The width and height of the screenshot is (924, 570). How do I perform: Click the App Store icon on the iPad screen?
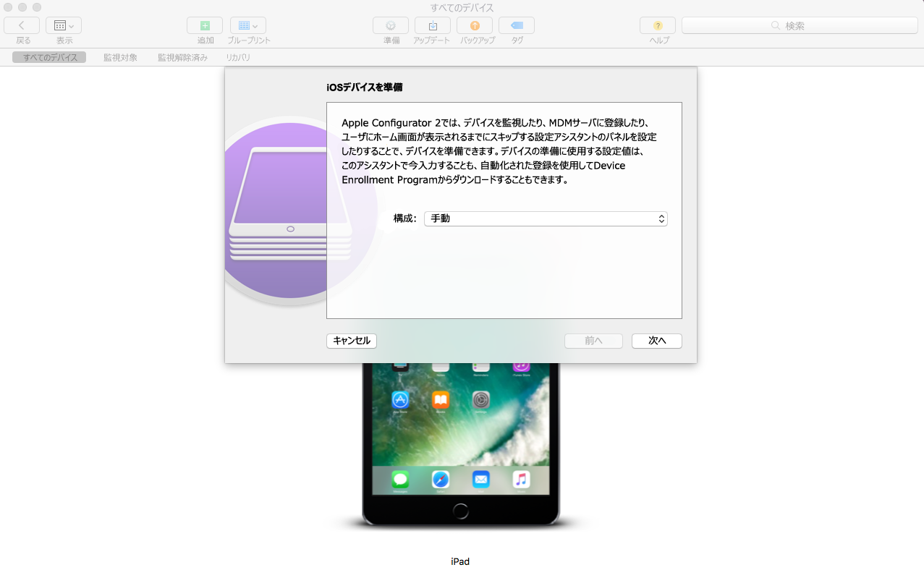tap(400, 399)
